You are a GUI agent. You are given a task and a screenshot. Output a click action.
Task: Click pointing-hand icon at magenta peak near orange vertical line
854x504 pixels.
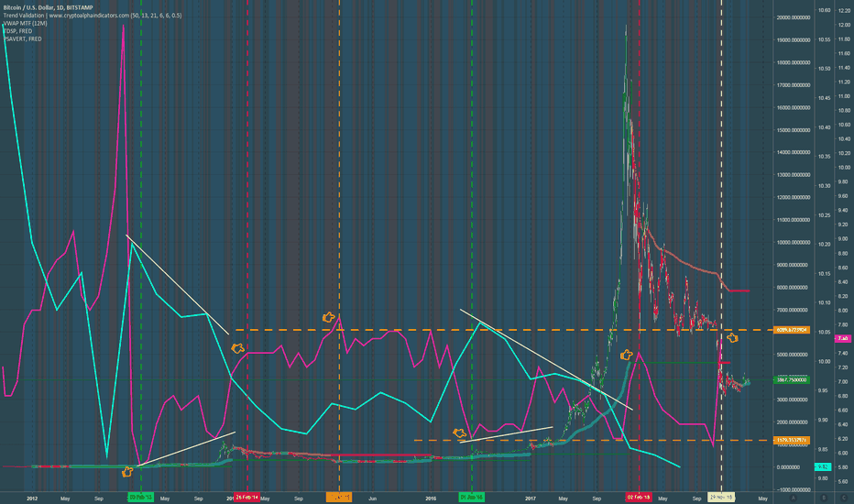[x=328, y=317]
